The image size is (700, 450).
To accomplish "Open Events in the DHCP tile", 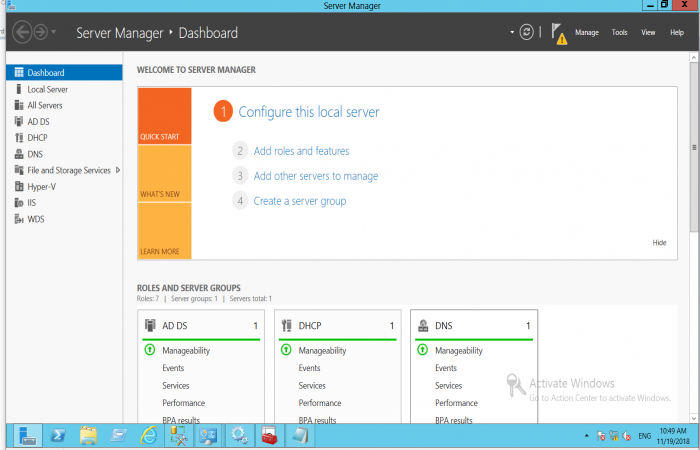I will (309, 368).
